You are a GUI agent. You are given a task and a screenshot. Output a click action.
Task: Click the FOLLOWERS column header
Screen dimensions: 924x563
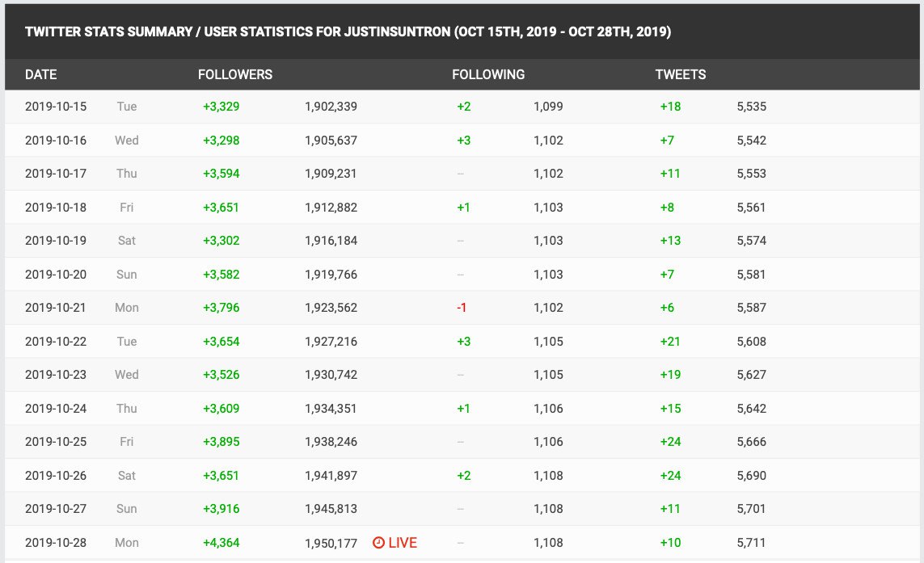[x=235, y=75]
